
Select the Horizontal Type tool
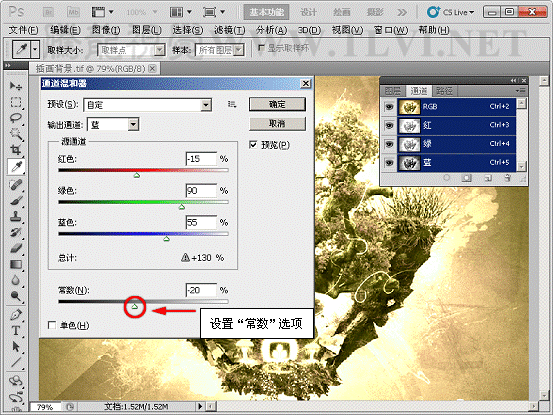(x=16, y=330)
